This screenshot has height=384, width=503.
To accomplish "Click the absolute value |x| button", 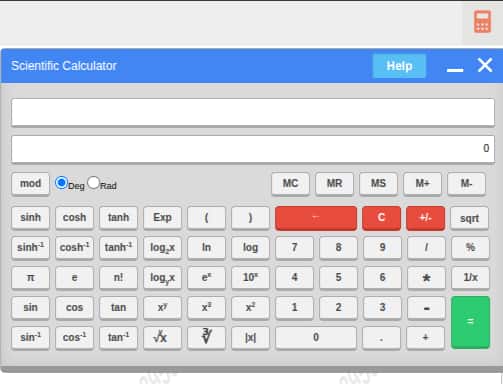I will tap(250, 338).
